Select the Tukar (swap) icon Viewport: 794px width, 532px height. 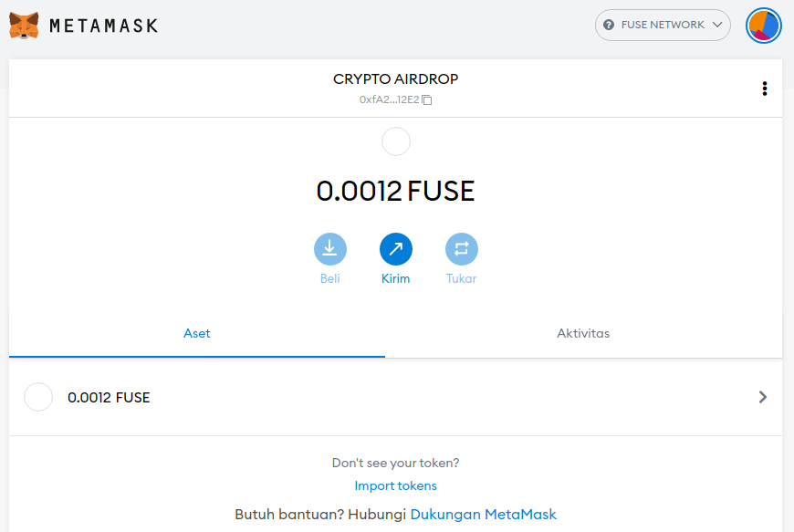click(461, 247)
